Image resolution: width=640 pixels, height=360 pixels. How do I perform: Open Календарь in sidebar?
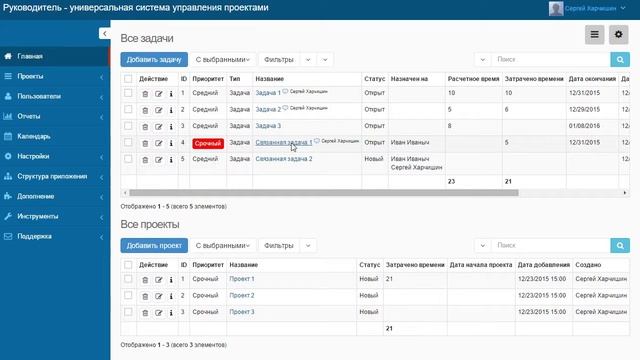(55, 136)
